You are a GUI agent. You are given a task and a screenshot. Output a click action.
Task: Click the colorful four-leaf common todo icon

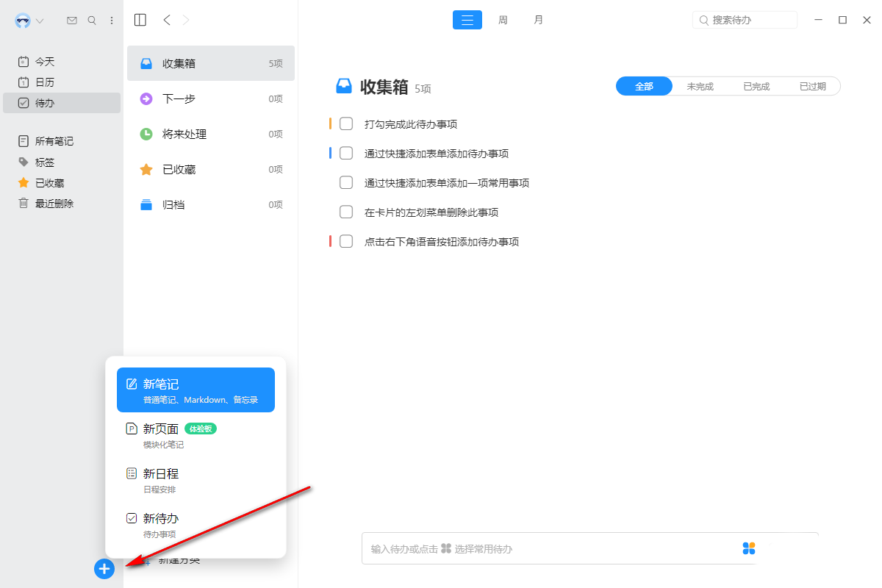[x=749, y=548]
